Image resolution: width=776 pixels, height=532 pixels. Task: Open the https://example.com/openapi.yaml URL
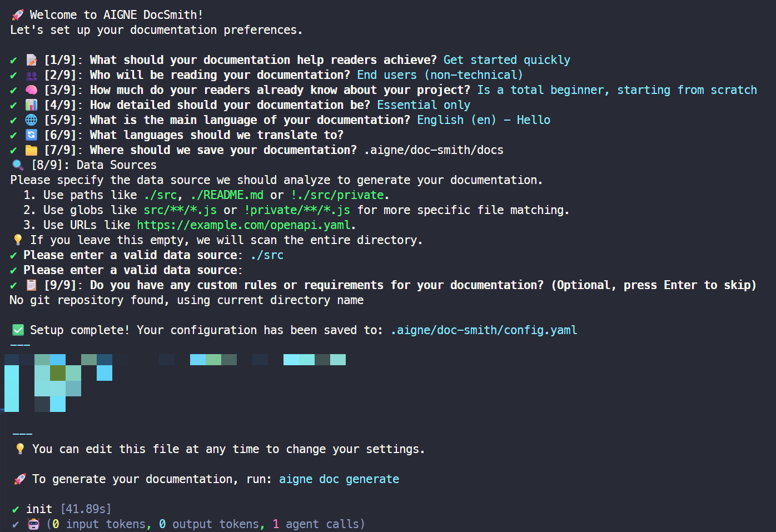244,225
